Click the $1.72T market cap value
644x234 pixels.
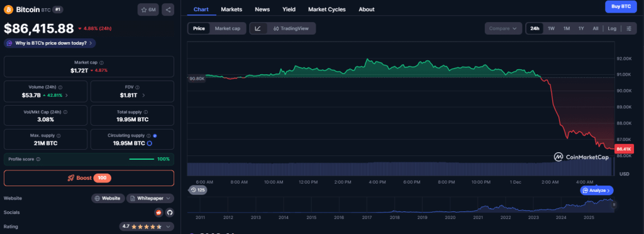[x=79, y=70]
